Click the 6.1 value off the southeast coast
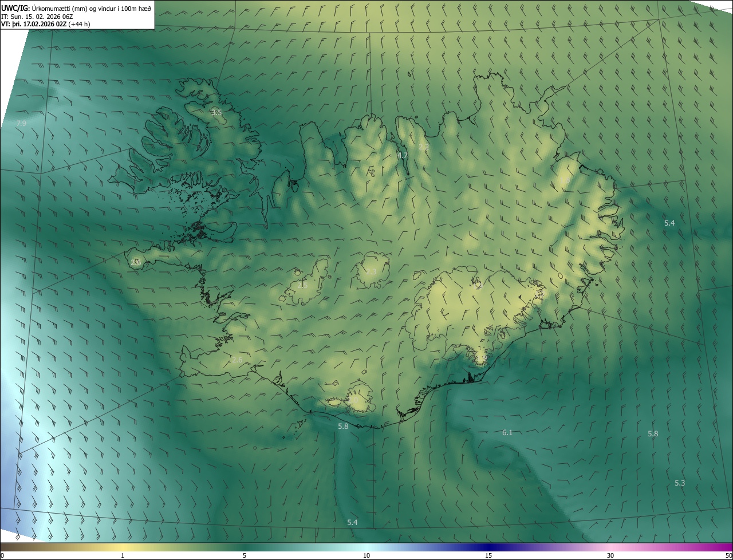The width and height of the screenshot is (733, 560). [x=507, y=433]
